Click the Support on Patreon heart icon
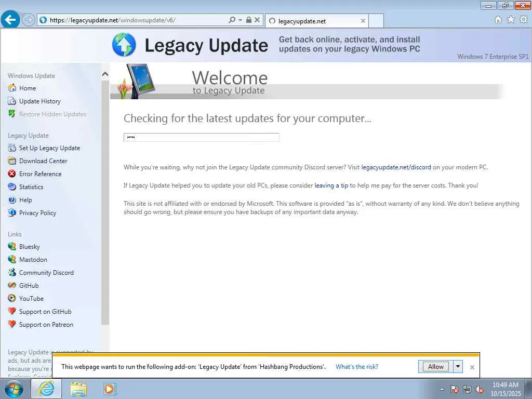This screenshot has width=532, height=399. (x=12, y=324)
